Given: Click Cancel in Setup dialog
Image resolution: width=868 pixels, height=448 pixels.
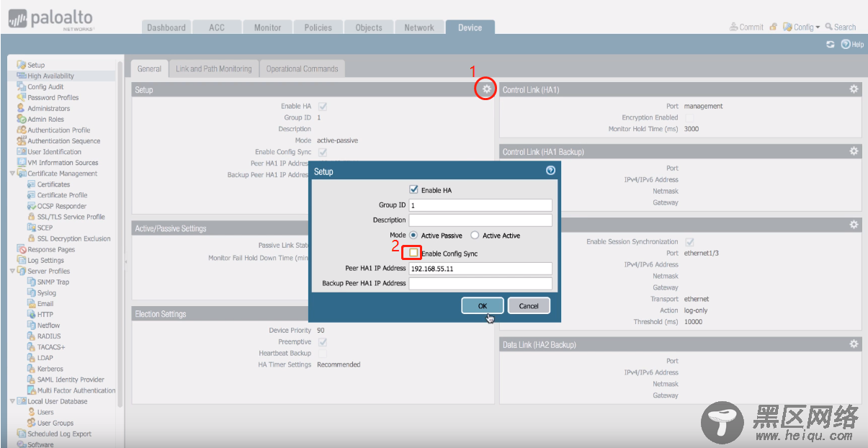Looking at the screenshot, I should pyautogui.click(x=529, y=305).
